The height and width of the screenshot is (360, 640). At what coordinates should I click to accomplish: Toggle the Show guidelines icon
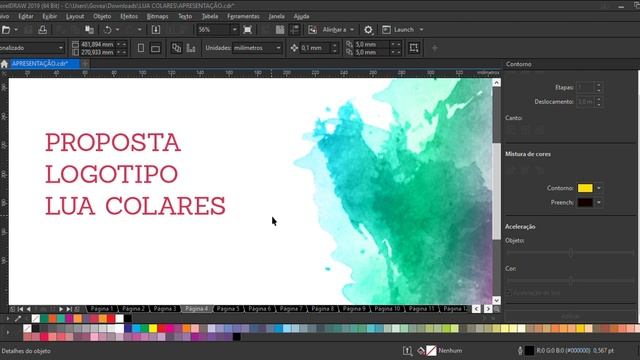295,30
